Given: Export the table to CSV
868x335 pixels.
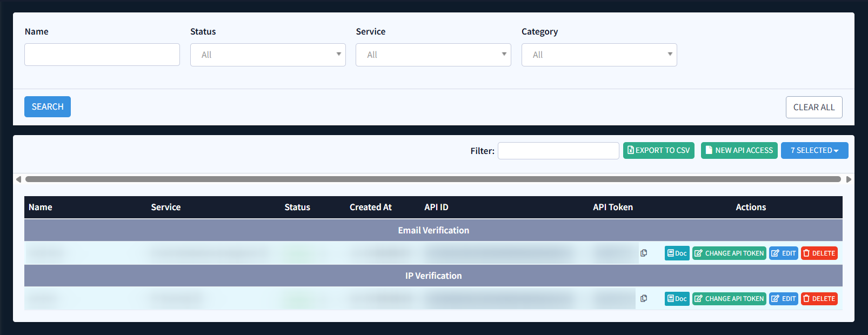Looking at the screenshot, I should coord(658,150).
